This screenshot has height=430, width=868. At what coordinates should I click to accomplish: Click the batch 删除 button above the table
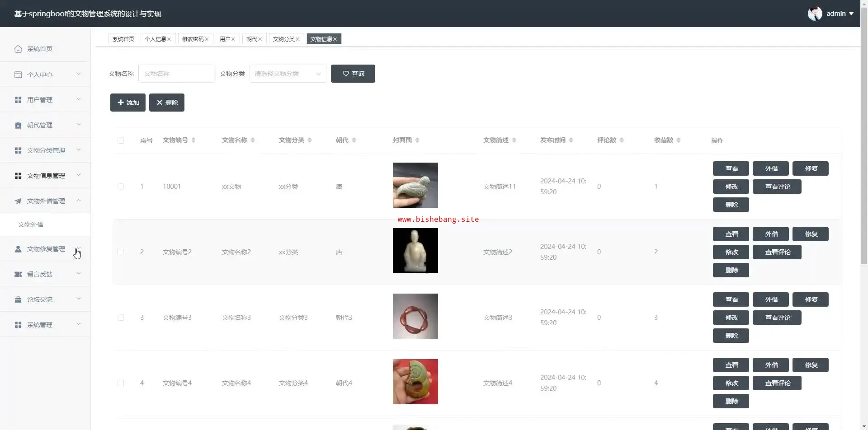pos(167,103)
